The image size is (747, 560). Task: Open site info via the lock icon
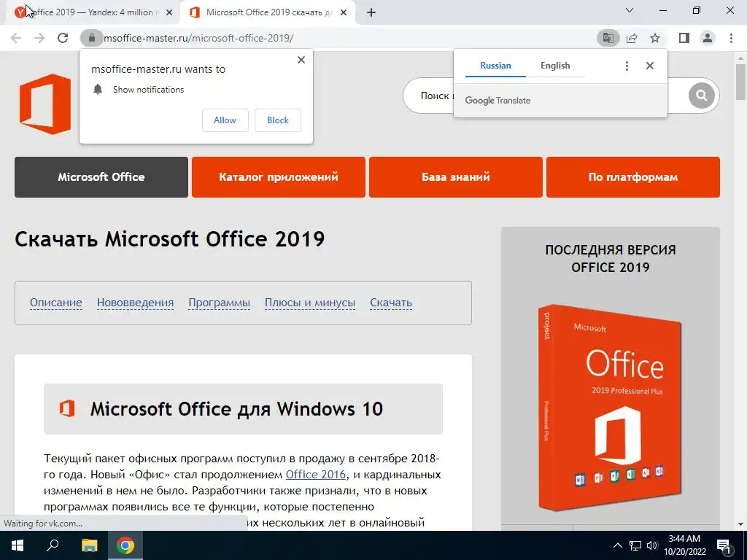coord(92,38)
